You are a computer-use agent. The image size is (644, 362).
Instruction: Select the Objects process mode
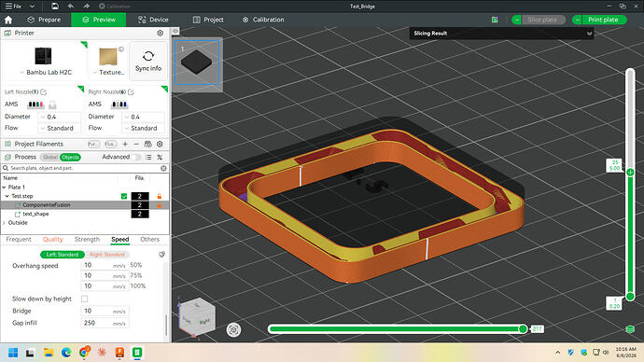point(70,157)
